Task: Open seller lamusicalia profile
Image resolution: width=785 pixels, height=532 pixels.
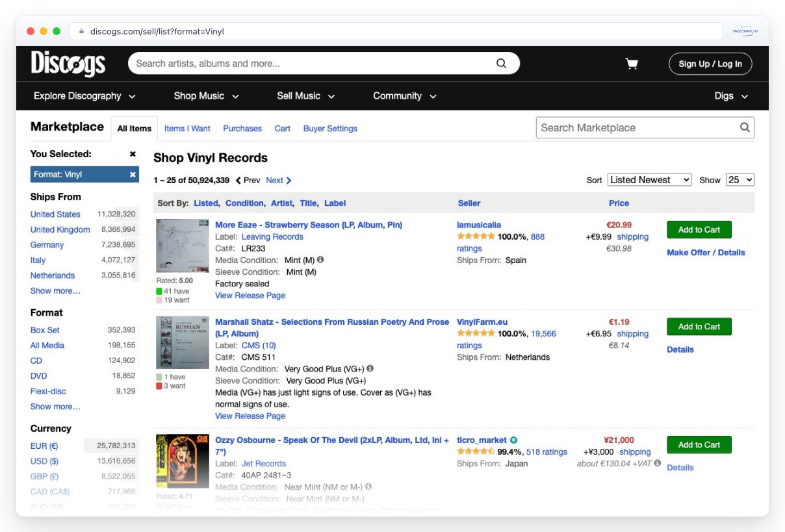Action: tap(479, 225)
